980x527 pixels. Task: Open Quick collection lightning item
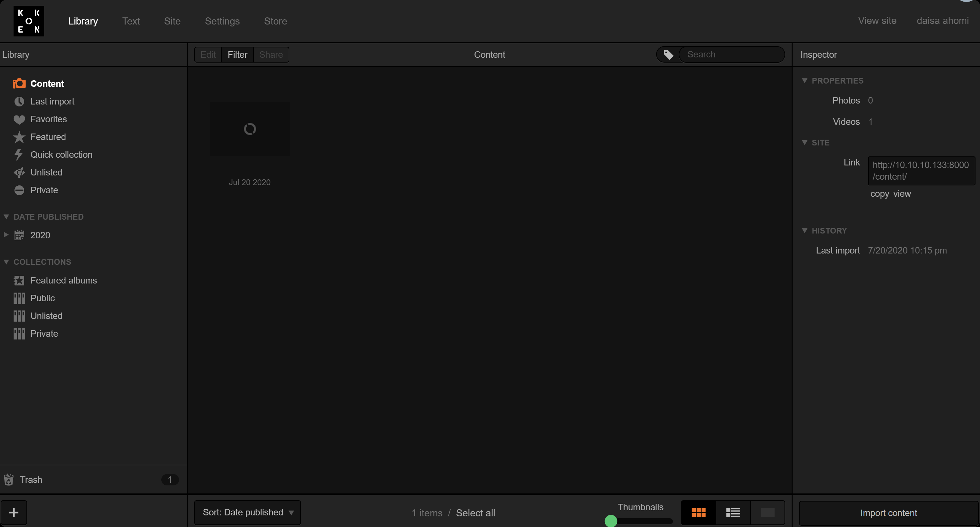[61, 155]
